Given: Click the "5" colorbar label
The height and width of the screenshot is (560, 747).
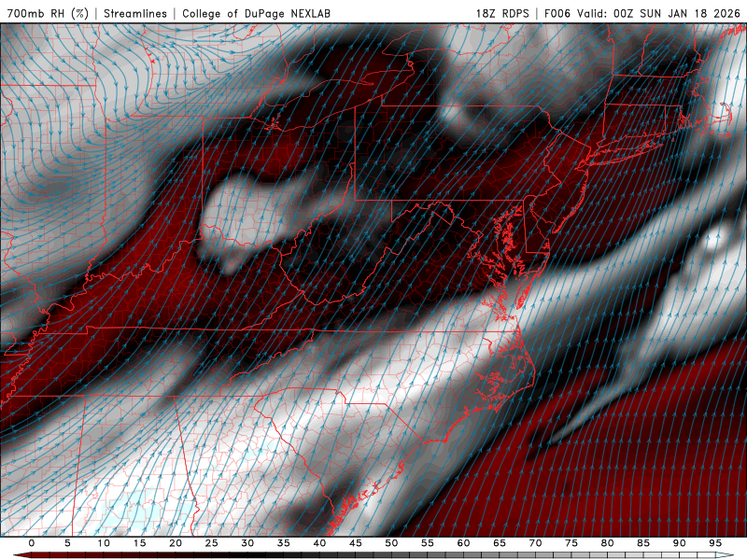Looking at the screenshot, I should [x=67, y=543].
